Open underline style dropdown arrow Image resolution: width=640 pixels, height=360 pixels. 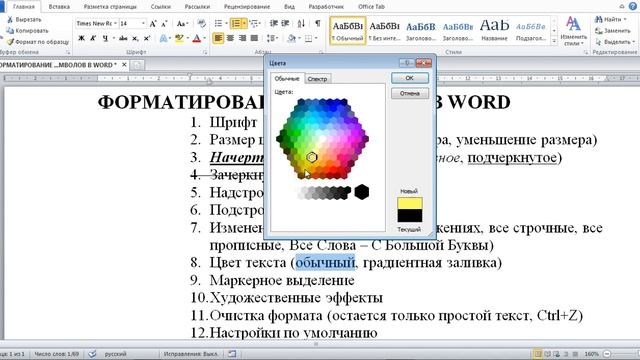[x=113, y=38]
